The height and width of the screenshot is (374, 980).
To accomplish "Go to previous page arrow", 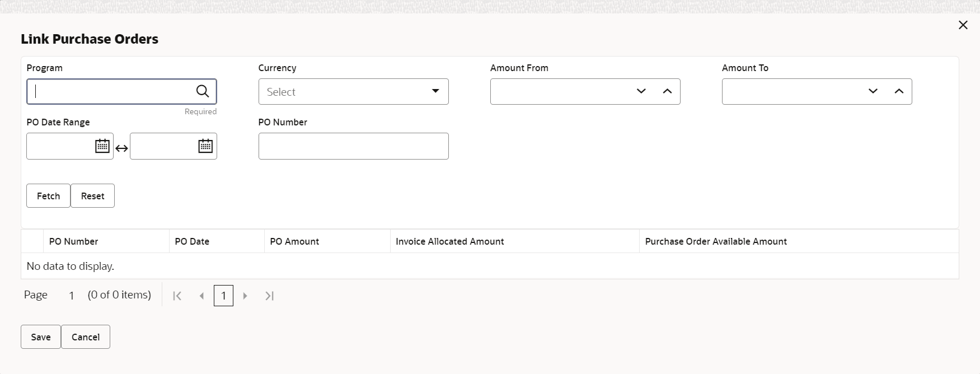I will pyautogui.click(x=201, y=296).
